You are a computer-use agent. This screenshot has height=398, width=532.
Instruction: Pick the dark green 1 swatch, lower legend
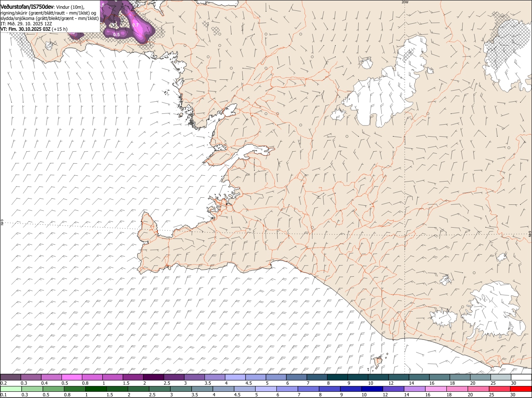96,389
